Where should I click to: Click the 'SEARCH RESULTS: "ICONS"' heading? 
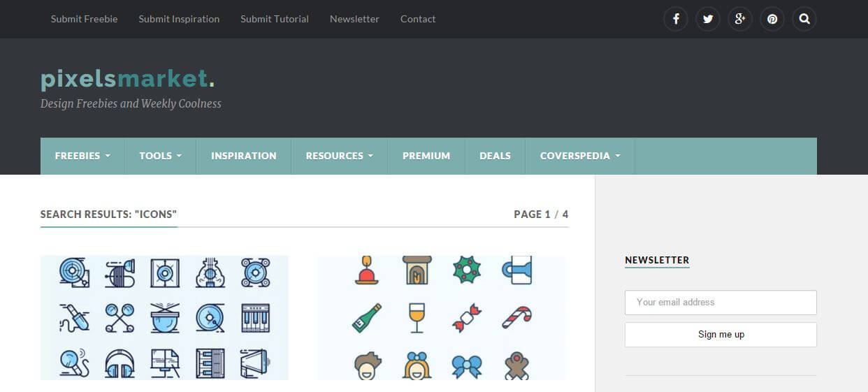click(x=108, y=215)
